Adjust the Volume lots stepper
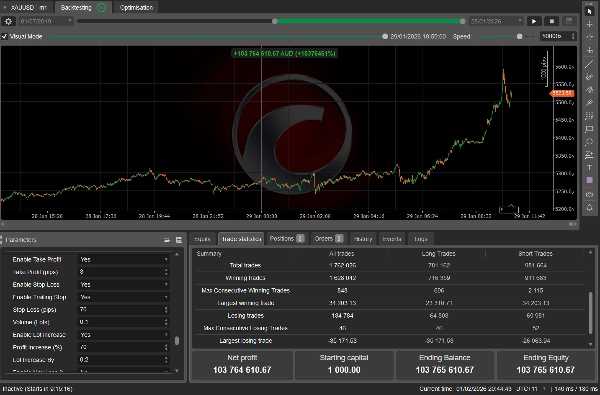 [x=166, y=322]
